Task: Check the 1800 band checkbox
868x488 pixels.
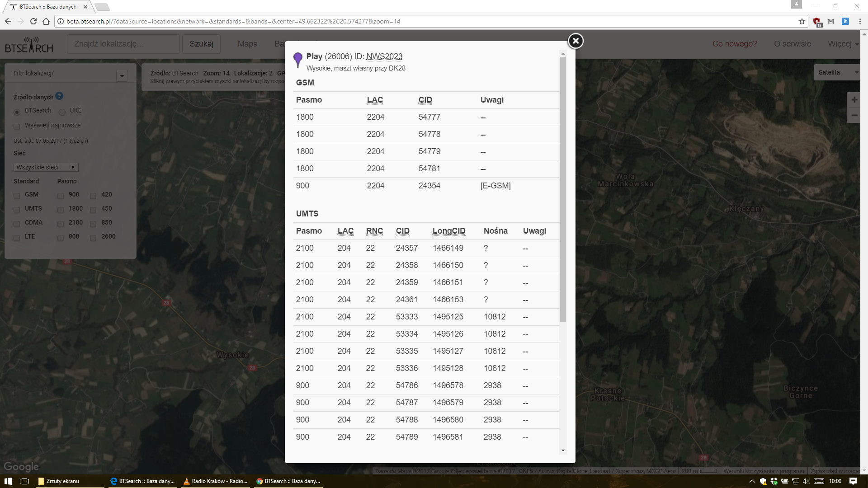Action: tap(61, 210)
